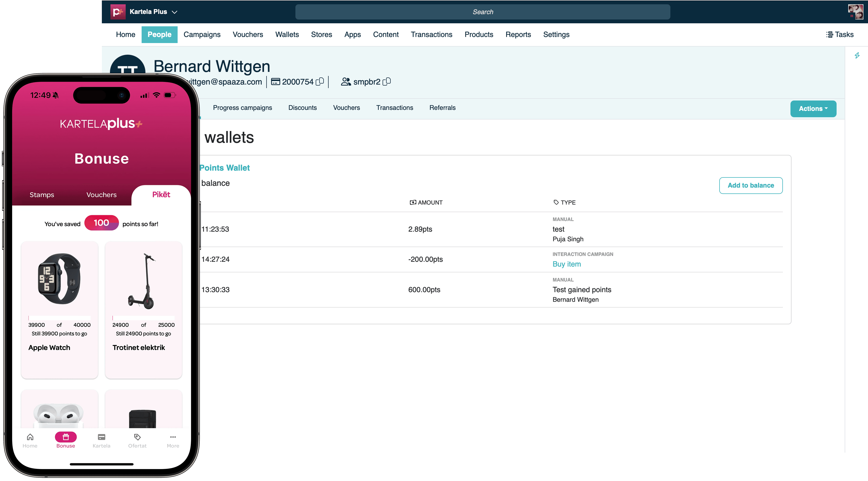Screen dimensions: 868x481
Task: Click the 2.89pts amount cell
Action: [x=420, y=229]
